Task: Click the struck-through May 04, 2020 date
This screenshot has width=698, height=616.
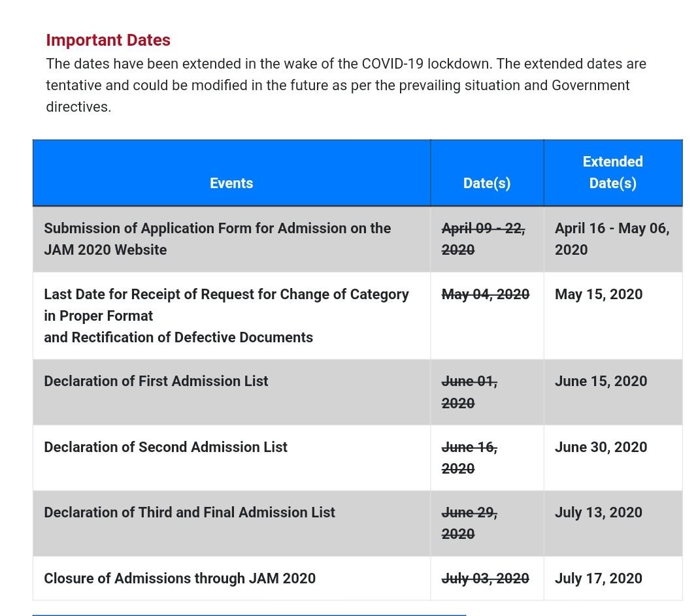Action: click(486, 294)
